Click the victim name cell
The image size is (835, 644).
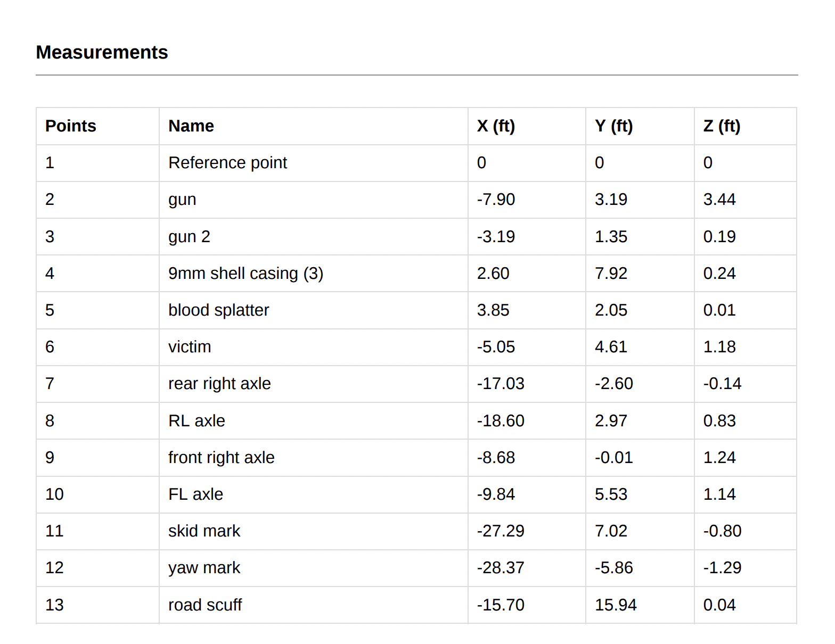tap(190, 347)
